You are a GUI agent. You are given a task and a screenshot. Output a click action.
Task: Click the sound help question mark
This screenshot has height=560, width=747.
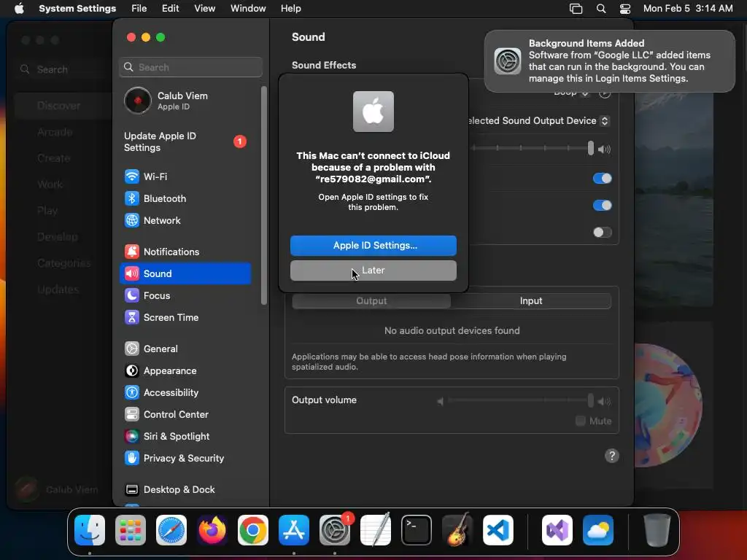click(x=612, y=456)
